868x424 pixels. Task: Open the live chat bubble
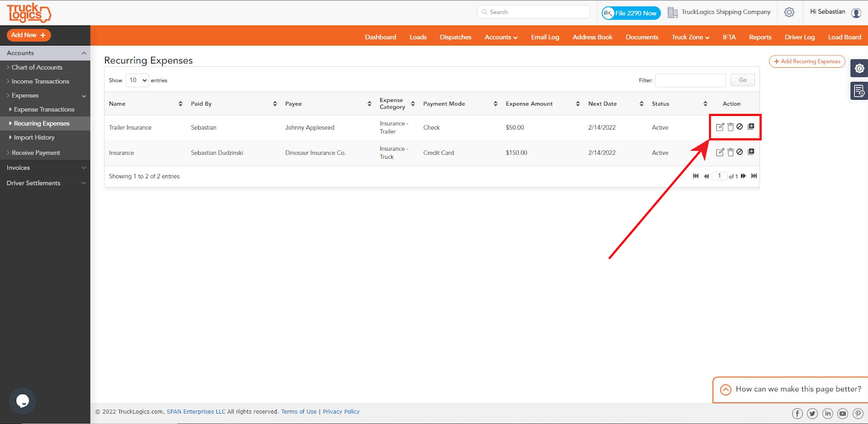[23, 401]
